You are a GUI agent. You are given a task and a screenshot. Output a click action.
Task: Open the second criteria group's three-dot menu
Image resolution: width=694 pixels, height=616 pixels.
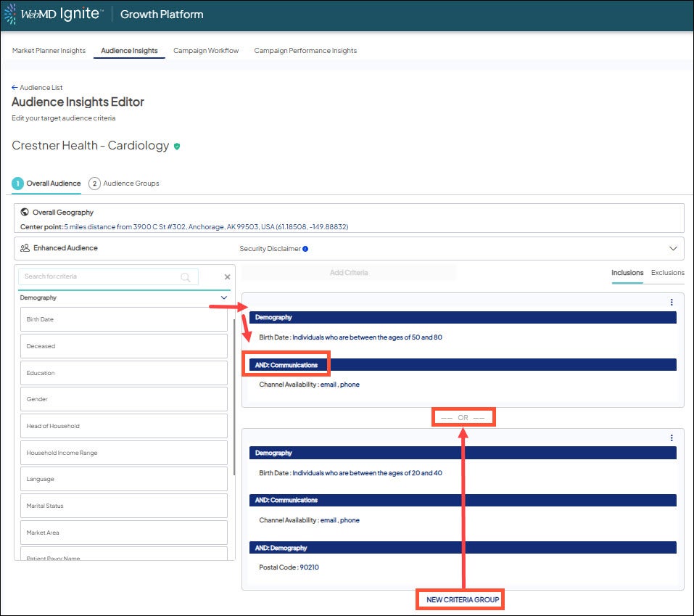pos(672,438)
